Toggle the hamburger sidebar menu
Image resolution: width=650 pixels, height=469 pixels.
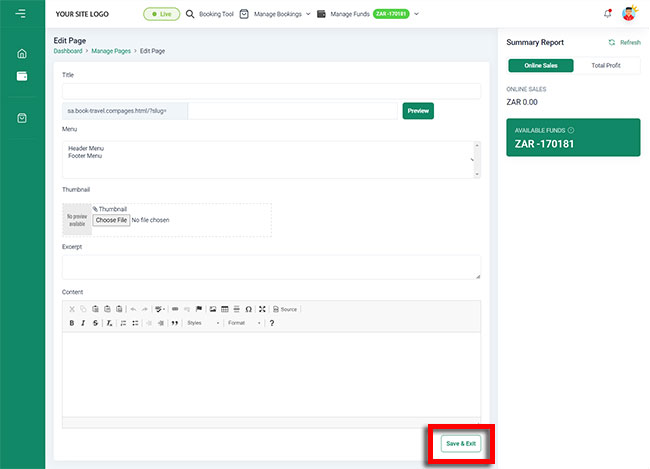click(21, 14)
